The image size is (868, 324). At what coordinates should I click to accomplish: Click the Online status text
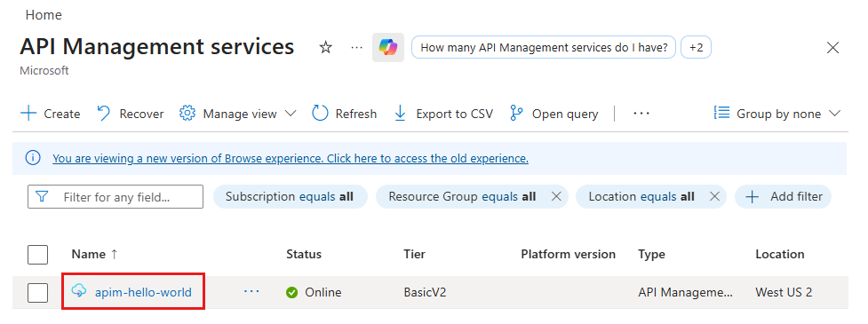click(x=323, y=292)
